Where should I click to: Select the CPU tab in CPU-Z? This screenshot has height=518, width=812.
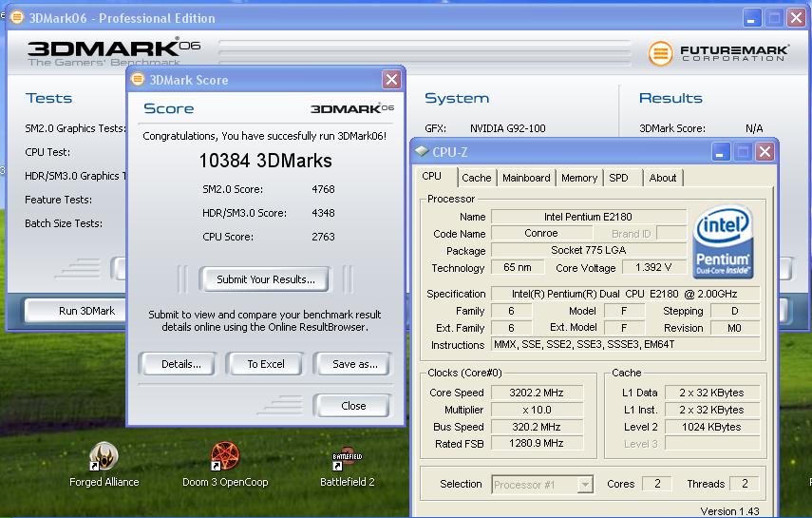click(431, 176)
